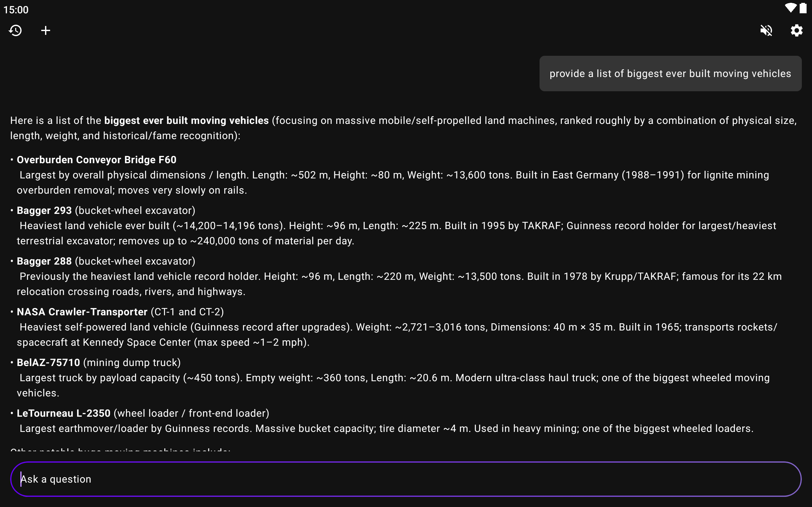Tap the status bar clock 15:00
812x507 pixels.
tap(16, 10)
